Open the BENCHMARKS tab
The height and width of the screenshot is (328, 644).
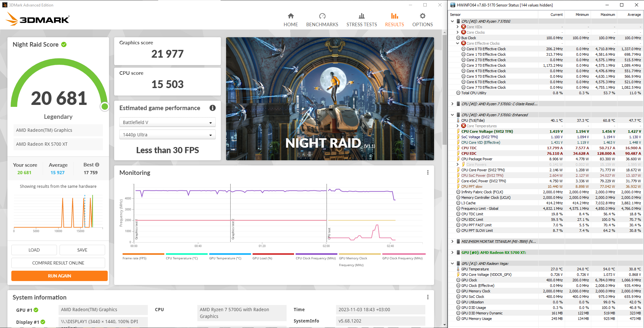322,20
